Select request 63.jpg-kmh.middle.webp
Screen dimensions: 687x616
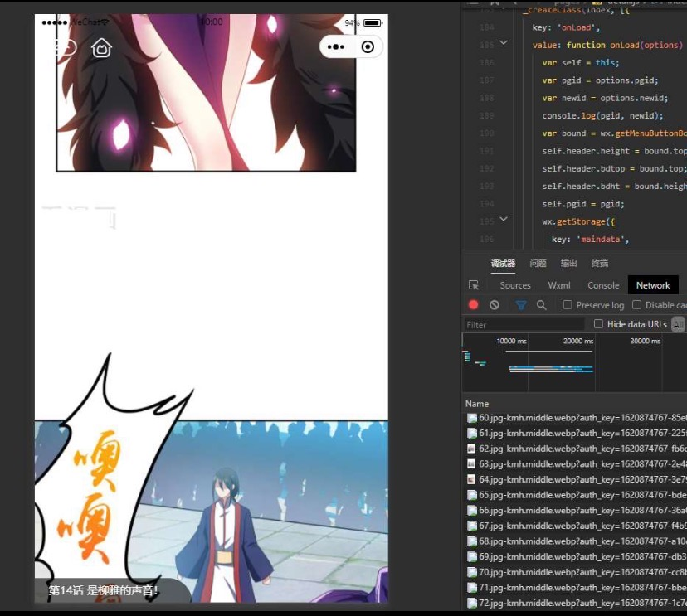point(576,463)
